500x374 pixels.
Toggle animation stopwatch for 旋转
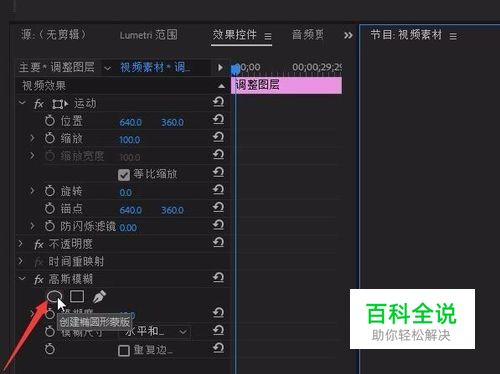(x=50, y=191)
